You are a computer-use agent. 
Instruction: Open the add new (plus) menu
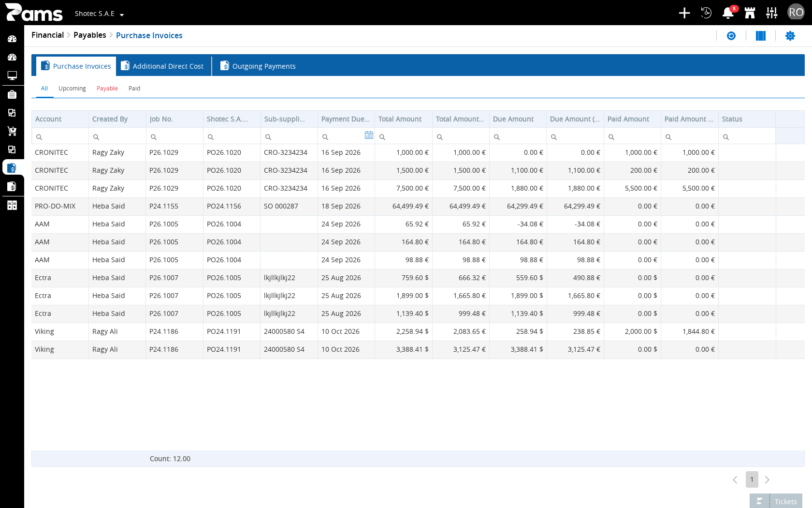(x=684, y=13)
